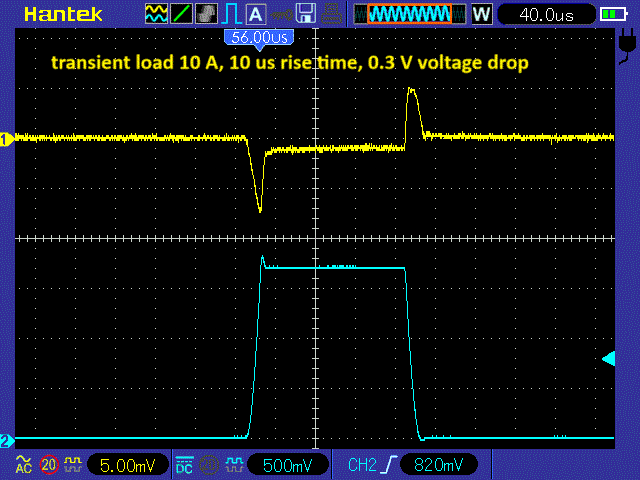
Task: Select the green line vector display icon
Action: (181, 13)
